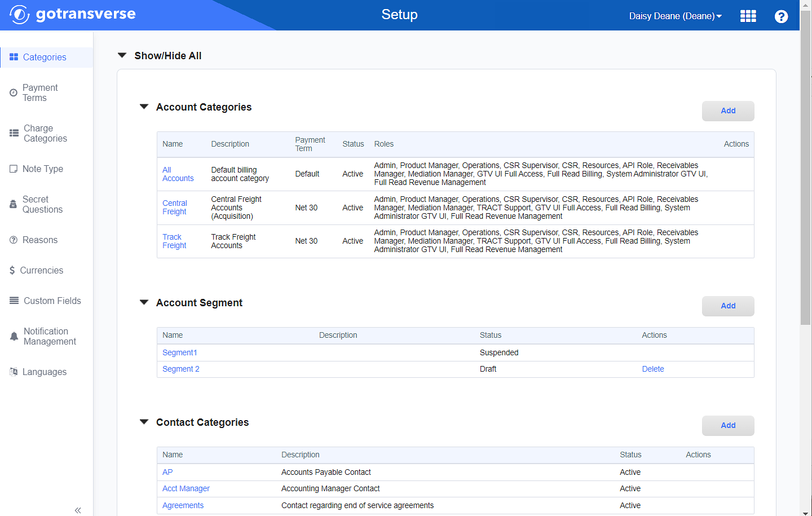Click the Draft status of Segment 2
This screenshot has height=516, width=812.
(488, 369)
